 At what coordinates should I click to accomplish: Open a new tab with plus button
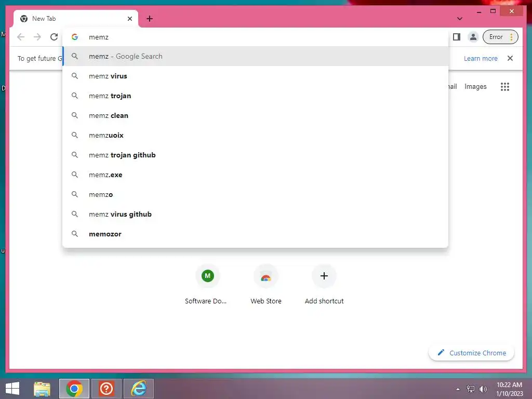point(150,19)
